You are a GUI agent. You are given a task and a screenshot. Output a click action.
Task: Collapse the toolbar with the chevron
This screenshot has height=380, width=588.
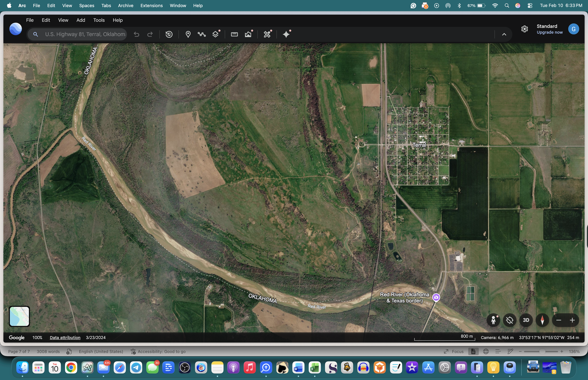point(504,34)
